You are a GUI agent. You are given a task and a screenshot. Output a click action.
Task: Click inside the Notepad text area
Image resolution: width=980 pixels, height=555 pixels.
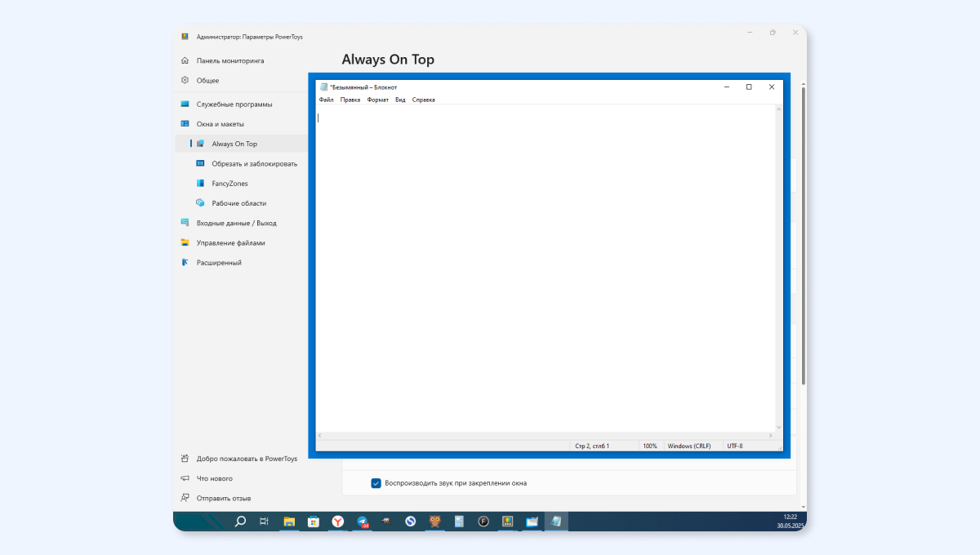[546, 268]
